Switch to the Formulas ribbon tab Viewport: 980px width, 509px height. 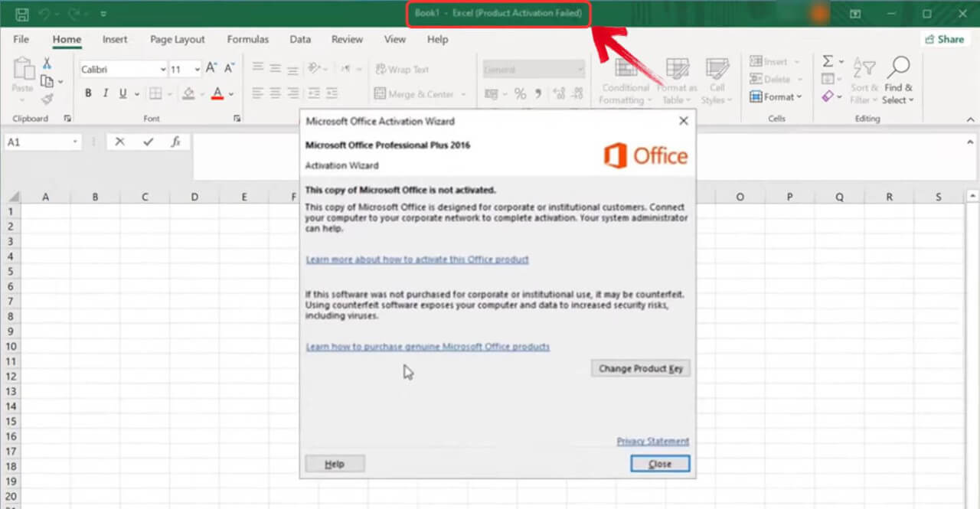point(247,39)
